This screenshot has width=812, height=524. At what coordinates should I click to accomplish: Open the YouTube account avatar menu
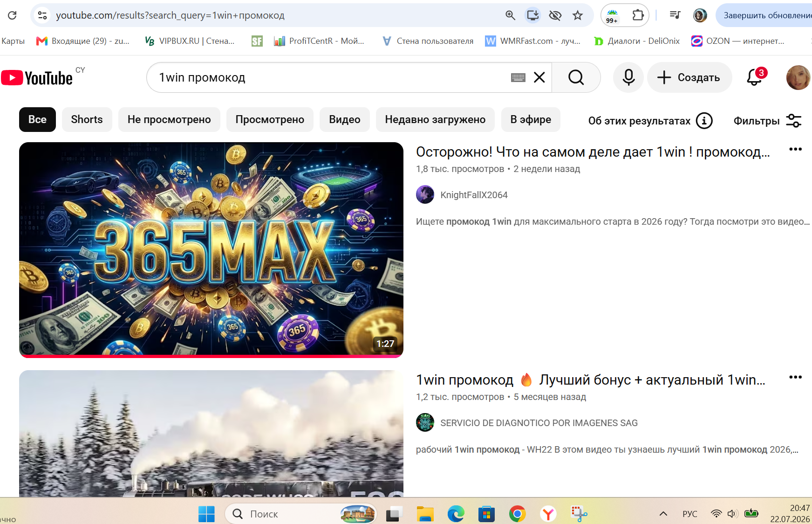click(798, 77)
